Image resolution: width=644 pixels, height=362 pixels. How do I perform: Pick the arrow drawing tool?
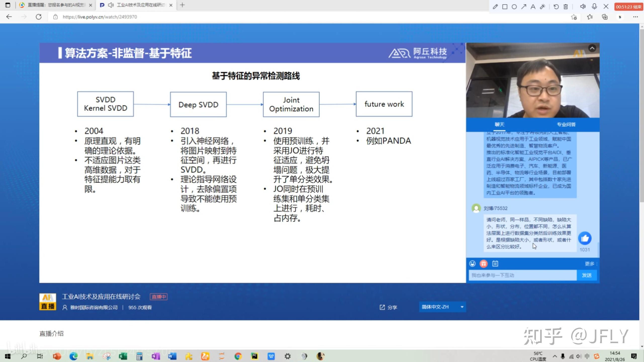[524, 7]
